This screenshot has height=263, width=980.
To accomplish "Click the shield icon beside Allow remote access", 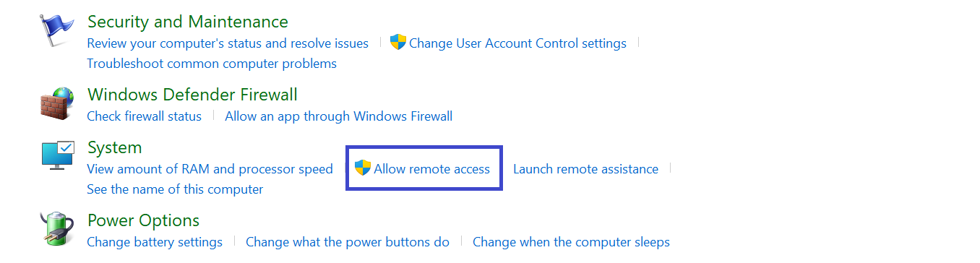I will 363,168.
